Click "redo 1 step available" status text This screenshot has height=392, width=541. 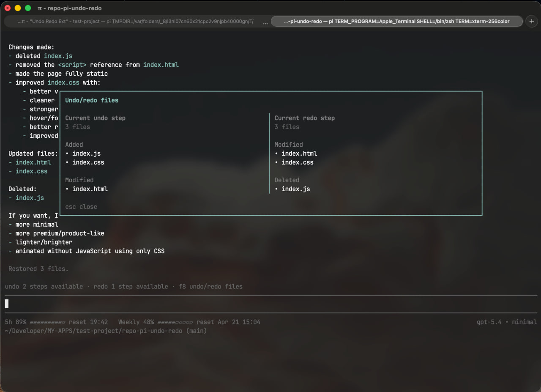(x=131, y=287)
